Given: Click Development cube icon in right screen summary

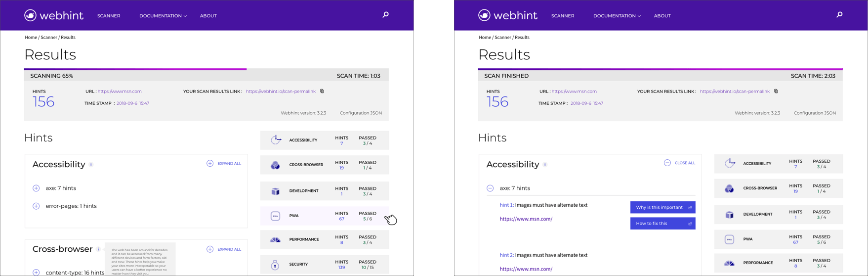Looking at the screenshot, I should (x=729, y=215).
